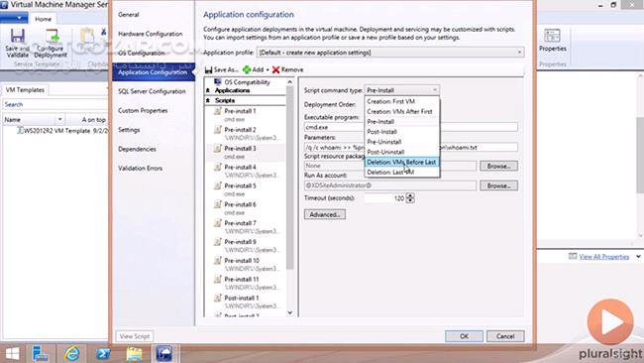This screenshot has width=644, height=363.
Task: Select VM Templates tab
Action: (25, 89)
